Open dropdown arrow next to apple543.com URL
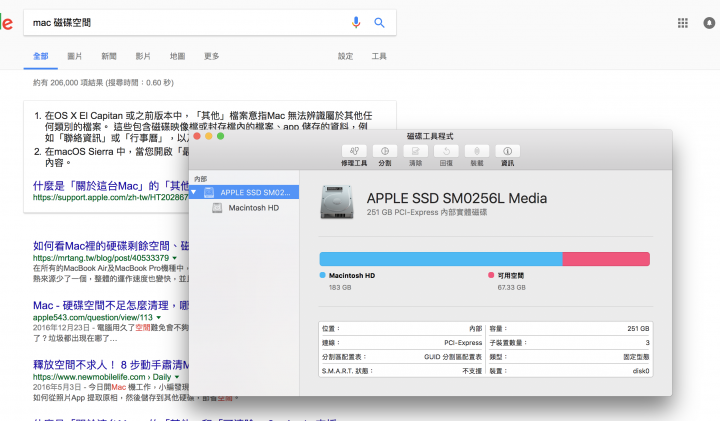Screen dimensions: 720x421 pos(158,317)
